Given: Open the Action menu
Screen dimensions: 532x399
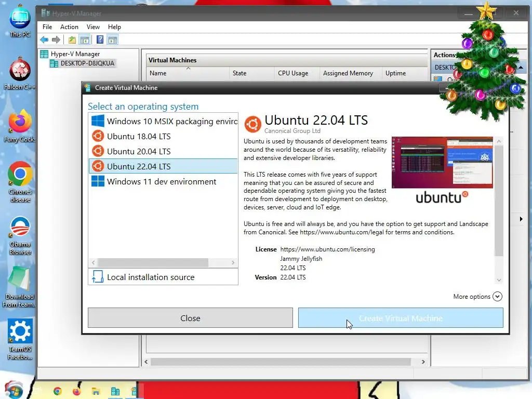Looking at the screenshot, I should point(69,27).
